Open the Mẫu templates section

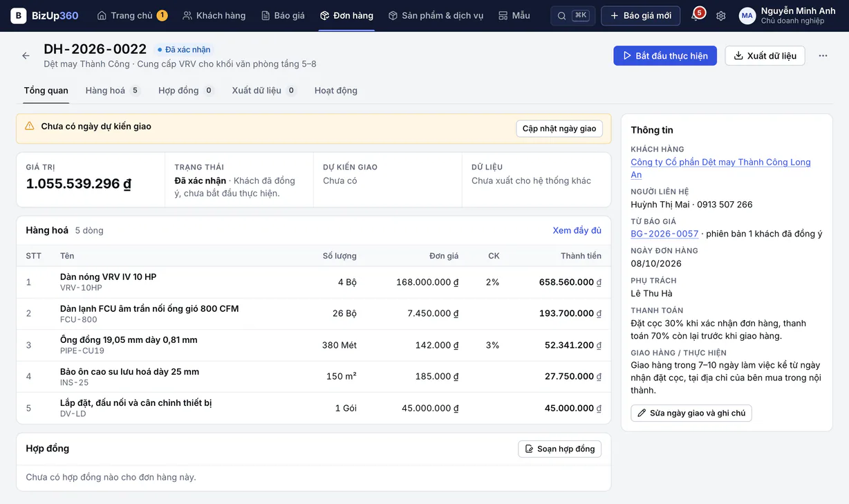(x=514, y=15)
